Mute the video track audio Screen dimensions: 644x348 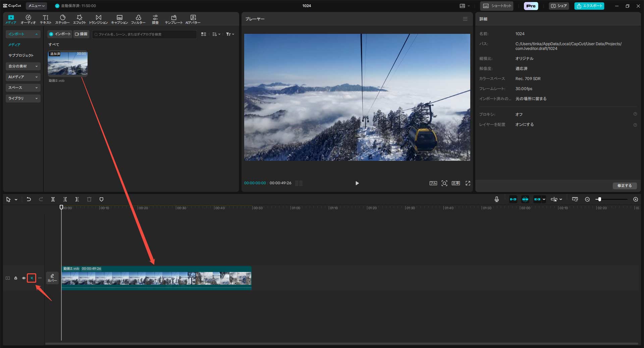[x=32, y=278]
